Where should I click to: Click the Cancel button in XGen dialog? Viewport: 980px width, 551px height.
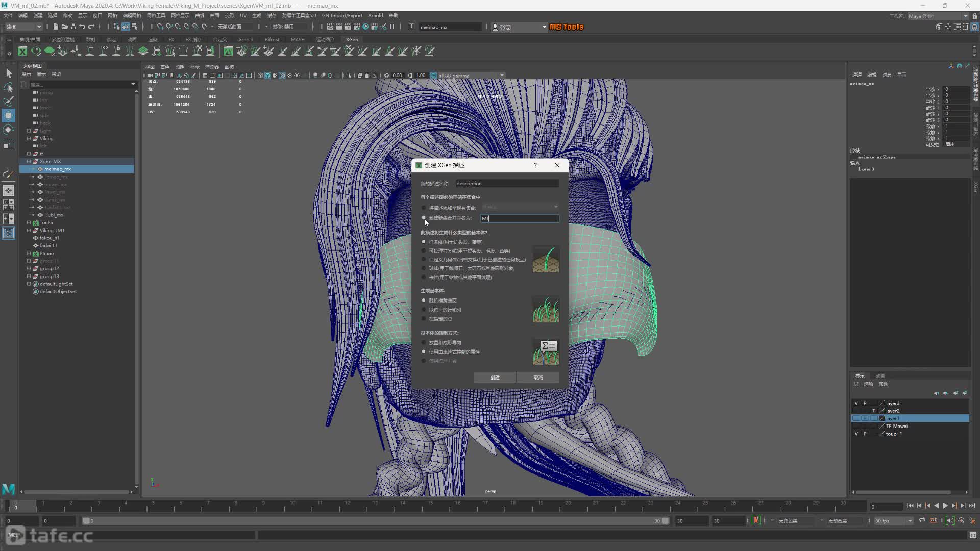(538, 378)
